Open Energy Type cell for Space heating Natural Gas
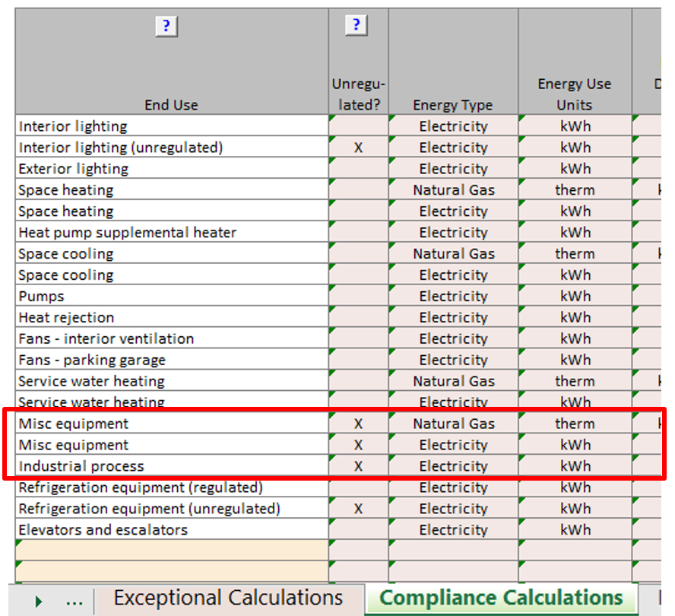The height and width of the screenshot is (616, 675). coord(453,190)
